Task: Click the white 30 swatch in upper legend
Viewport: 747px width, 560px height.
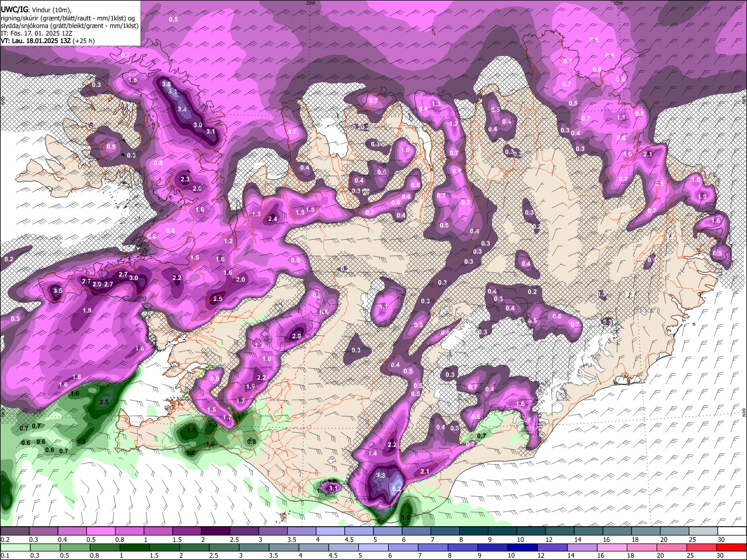Action: [x=732, y=531]
